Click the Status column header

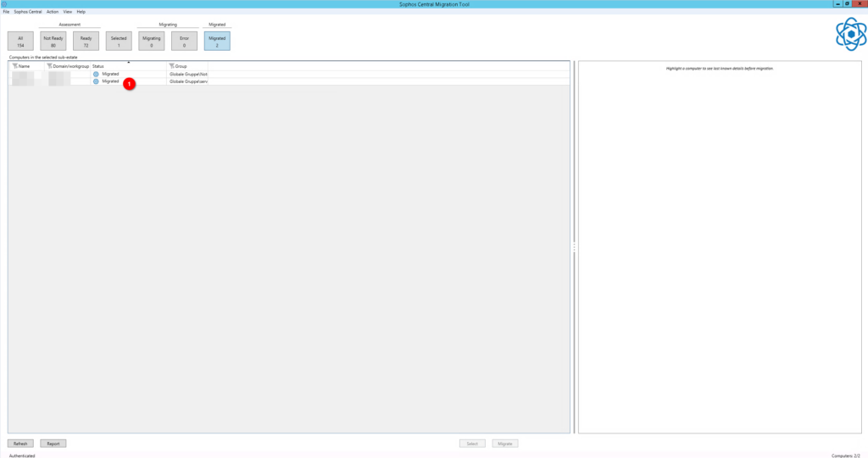129,66
